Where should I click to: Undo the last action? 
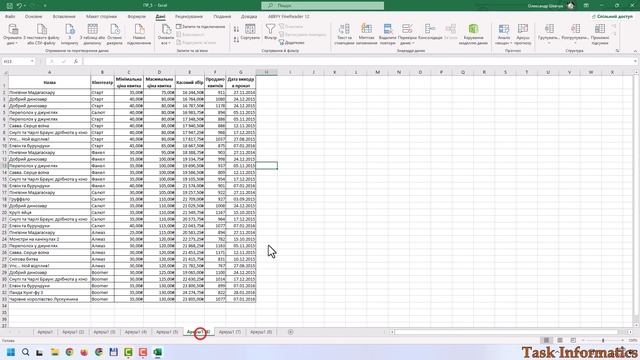point(19,6)
